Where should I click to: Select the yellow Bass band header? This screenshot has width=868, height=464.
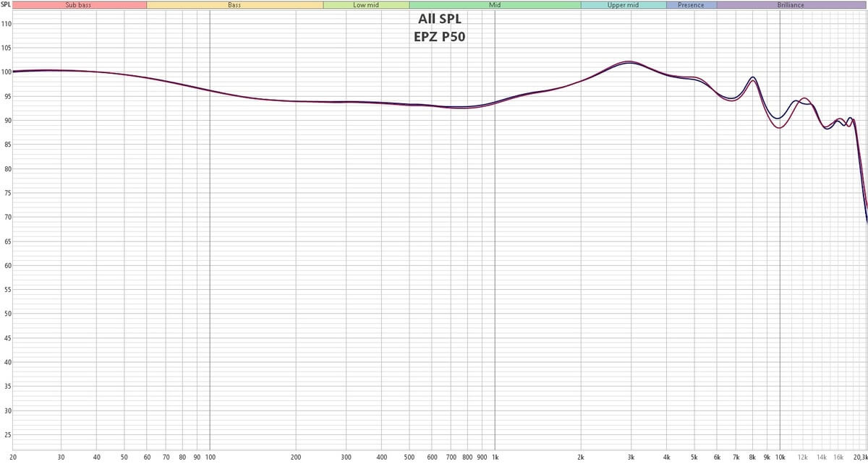[x=234, y=4]
